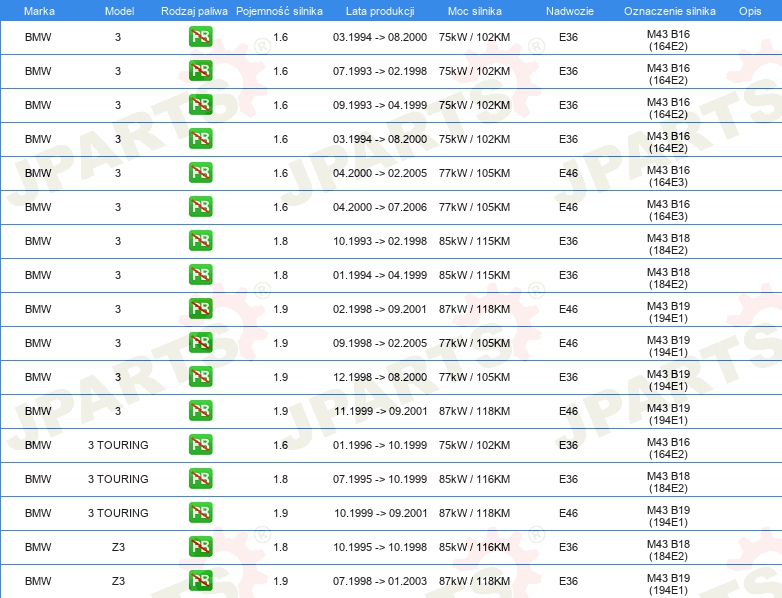
Task: Click petrol icon in 04.2000 -> 07.2006 row
Action: coord(200,206)
